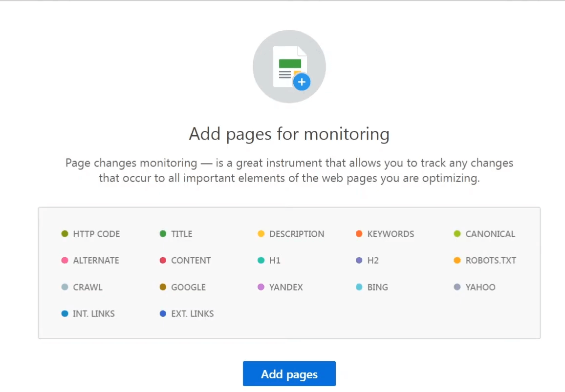Click the 'Page changes monitoring' description text
565x392 pixels.
(x=289, y=171)
